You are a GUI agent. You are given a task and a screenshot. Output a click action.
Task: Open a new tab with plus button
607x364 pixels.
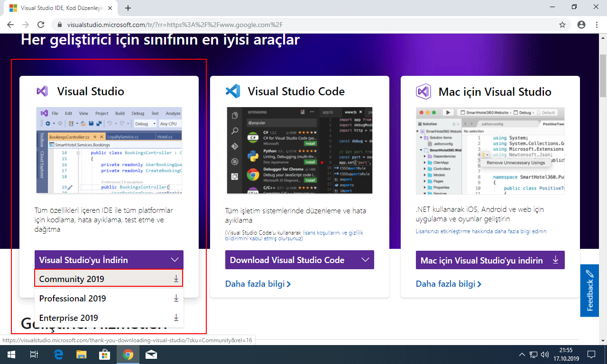pyautogui.click(x=128, y=8)
